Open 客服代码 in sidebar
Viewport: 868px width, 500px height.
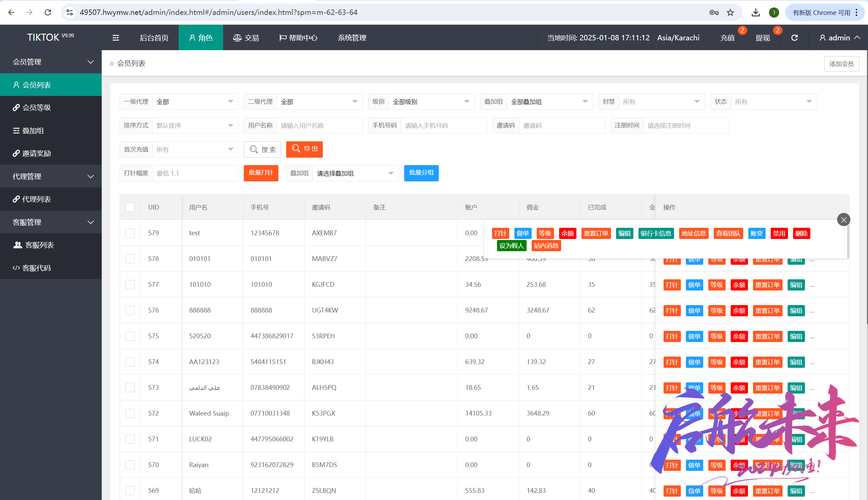click(x=51, y=268)
